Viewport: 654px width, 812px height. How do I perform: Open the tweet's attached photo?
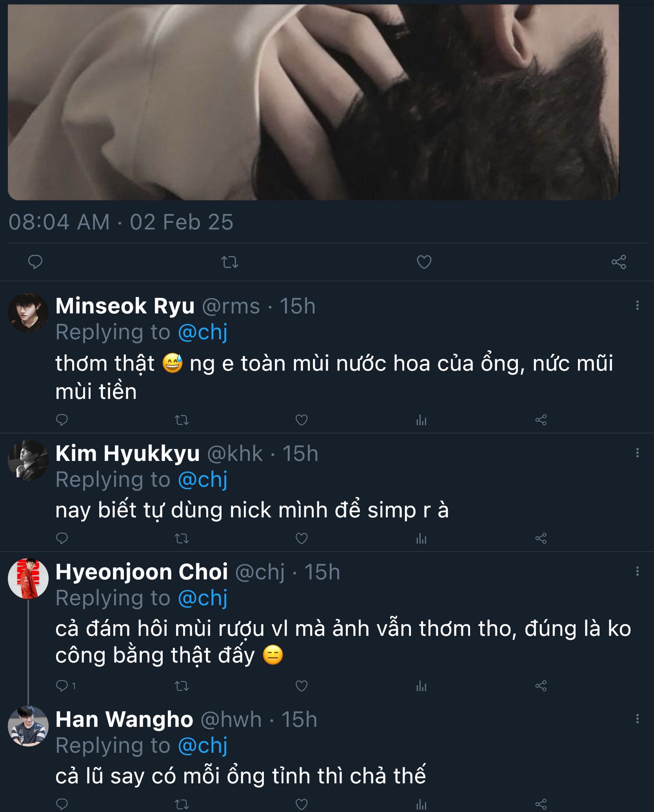point(313,101)
